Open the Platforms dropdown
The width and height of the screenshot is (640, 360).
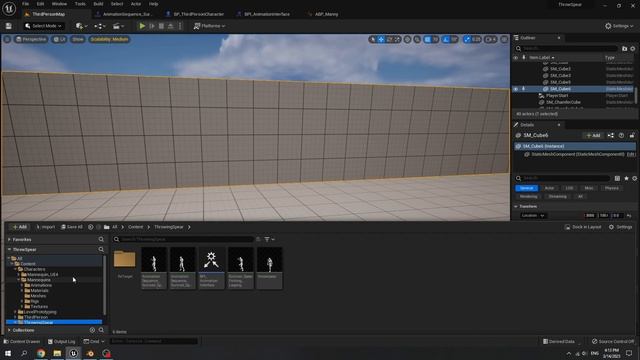click(x=209, y=26)
